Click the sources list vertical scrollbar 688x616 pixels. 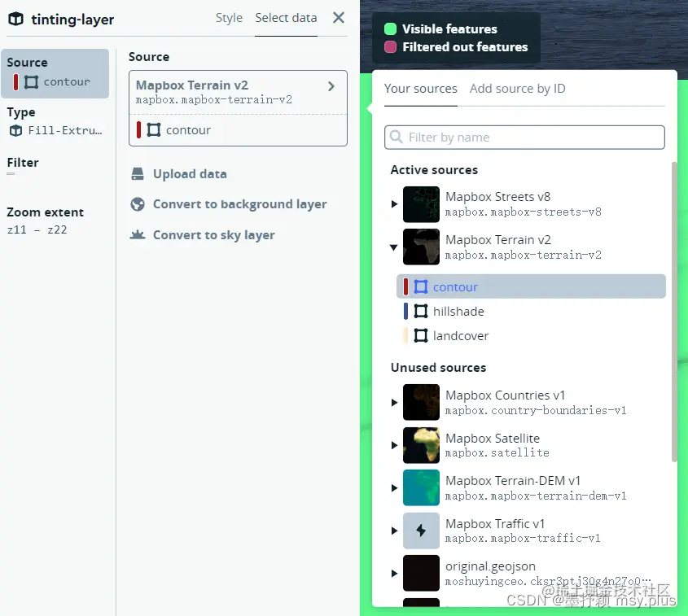pyautogui.click(x=674, y=312)
